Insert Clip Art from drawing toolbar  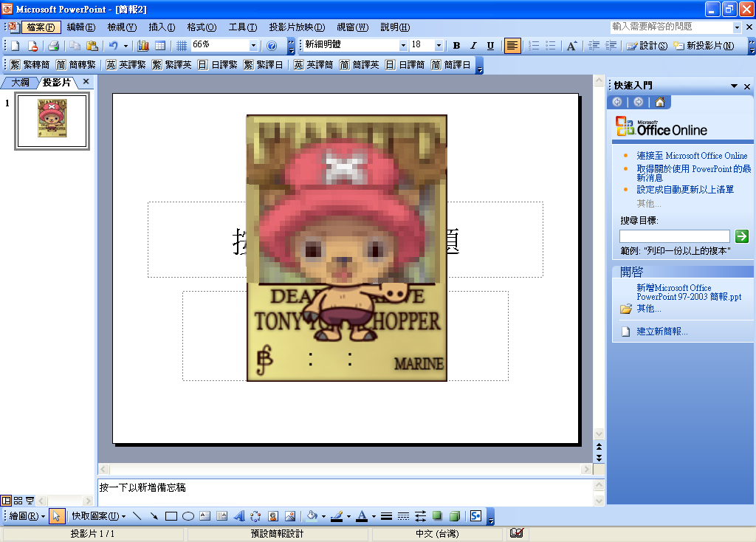click(273, 516)
